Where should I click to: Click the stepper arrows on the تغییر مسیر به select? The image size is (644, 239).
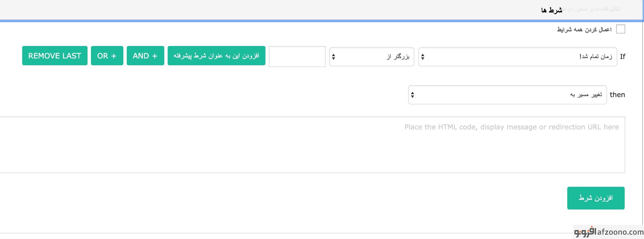(413, 95)
